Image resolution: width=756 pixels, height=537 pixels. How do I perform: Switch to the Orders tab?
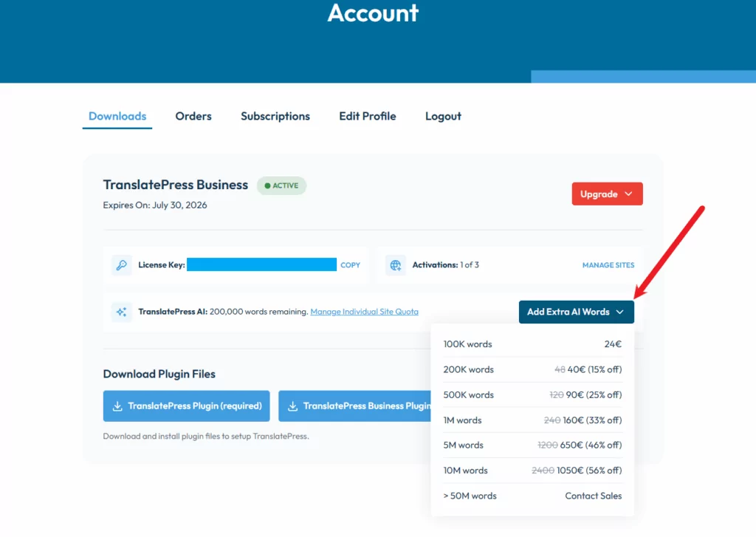click(x=193, y=116)
